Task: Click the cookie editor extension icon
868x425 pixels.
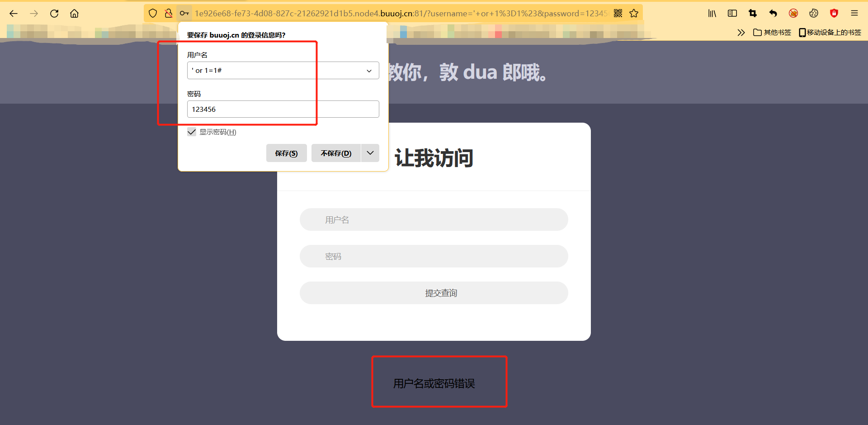Action: 814,13
